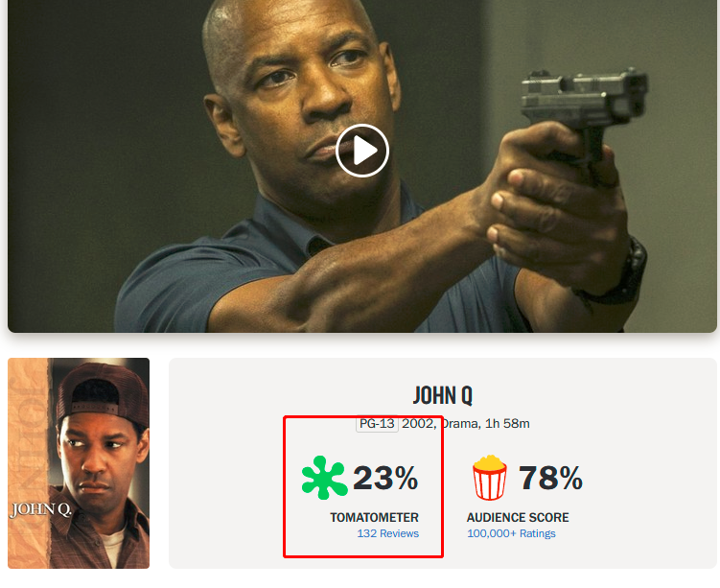Click the 2002 release year
The height and width of the screenshot is (588, 720).
pyautogui.click(x=417, y=424)
